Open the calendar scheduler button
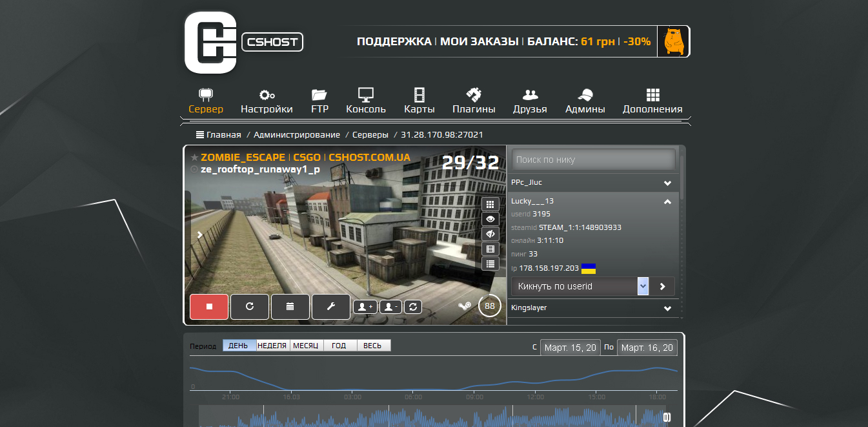The image size is (868, 427). tap(290, 307)
